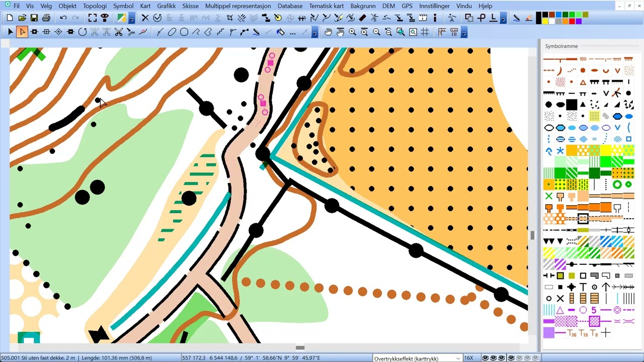Toggle the sixth (greyed) eye icon
The height and width of the screenshot is (362, 644).
[x=527, y=358]
